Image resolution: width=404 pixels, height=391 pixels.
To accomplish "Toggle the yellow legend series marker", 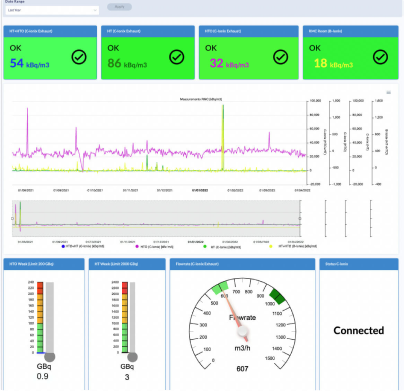I will [271, 246].
